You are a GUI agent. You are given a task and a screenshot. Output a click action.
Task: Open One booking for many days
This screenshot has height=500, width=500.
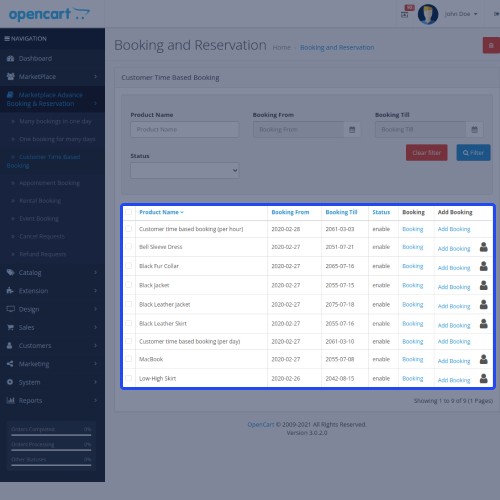(x=57, y=139)
